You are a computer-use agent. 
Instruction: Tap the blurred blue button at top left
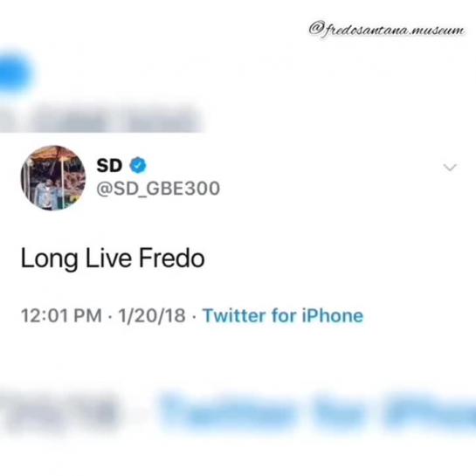[x=14, y=72]
